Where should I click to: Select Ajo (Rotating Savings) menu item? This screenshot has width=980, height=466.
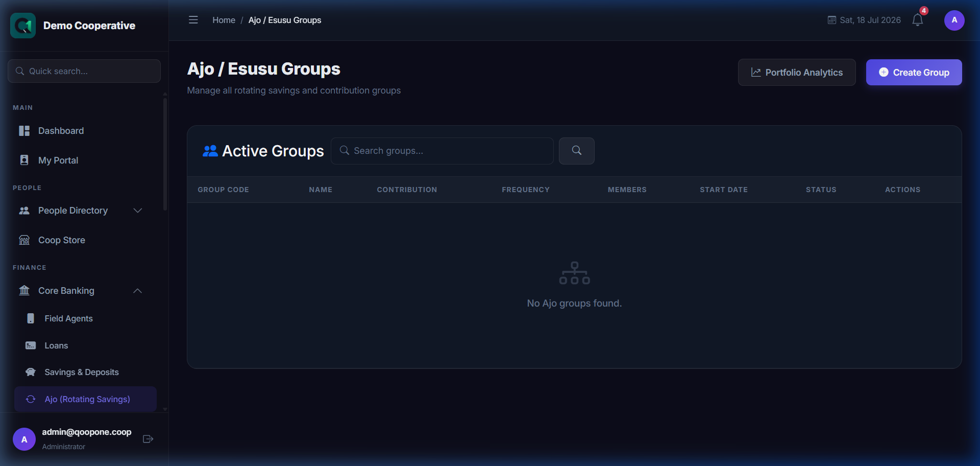[85, 399]
